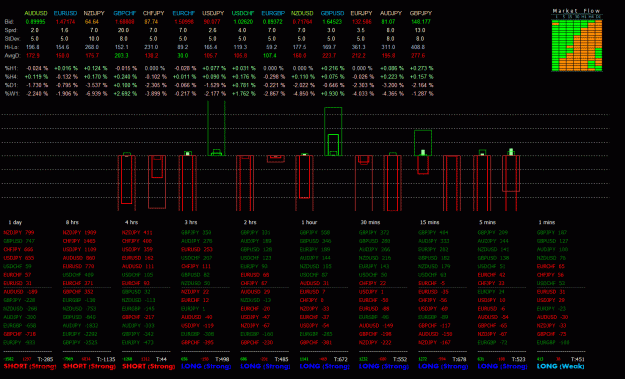Click GBPJPY 558 in the 1 hour list
Viewport: 625px width, 379px height.
(x=315, y=232)
